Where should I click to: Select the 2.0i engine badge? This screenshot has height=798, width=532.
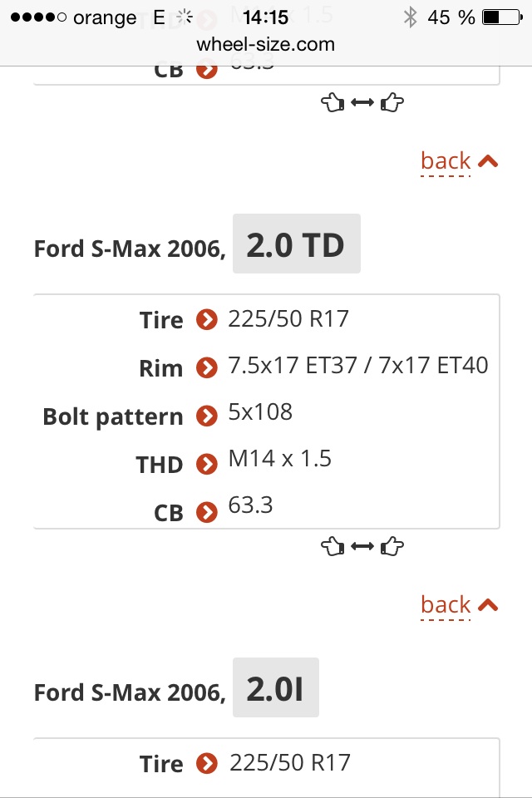275,689
